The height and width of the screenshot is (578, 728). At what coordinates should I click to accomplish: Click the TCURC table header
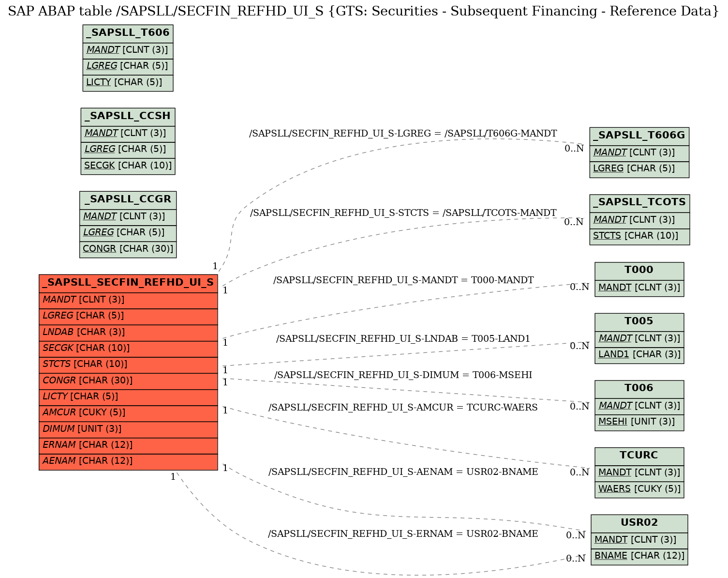coord(639,456)
